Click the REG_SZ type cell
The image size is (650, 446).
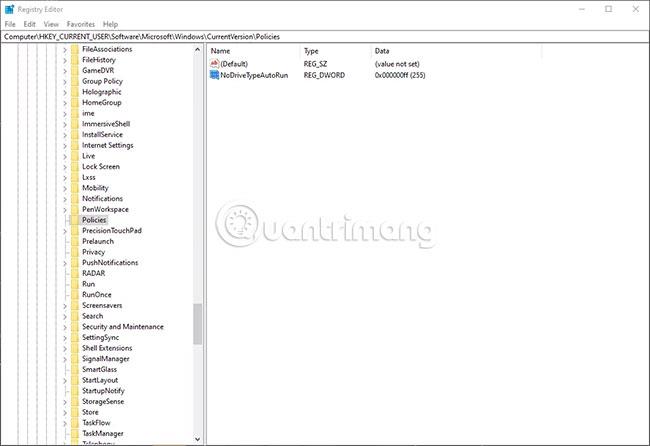315,64
